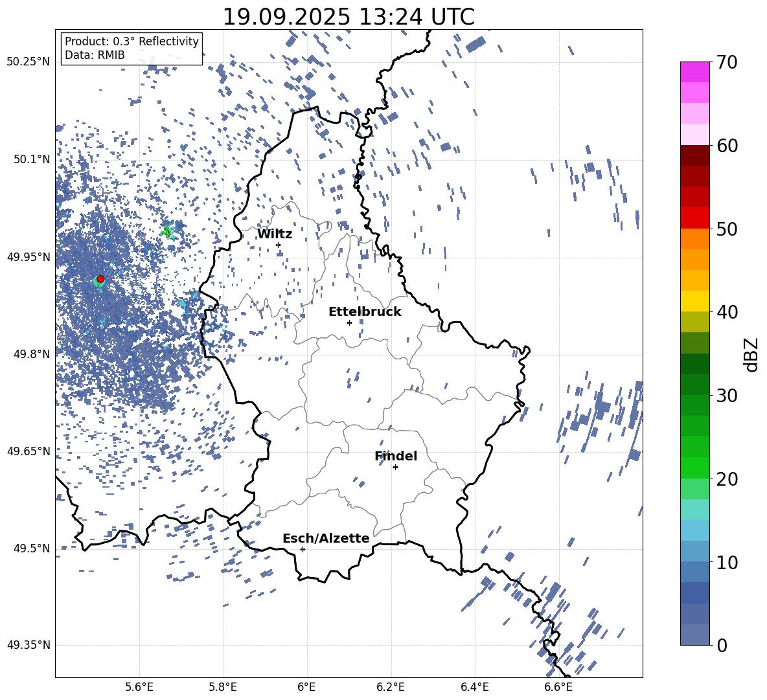This screenshot has height=700, width=767.
Task: Click the 0 colorbar tick label
Action: 722,645
